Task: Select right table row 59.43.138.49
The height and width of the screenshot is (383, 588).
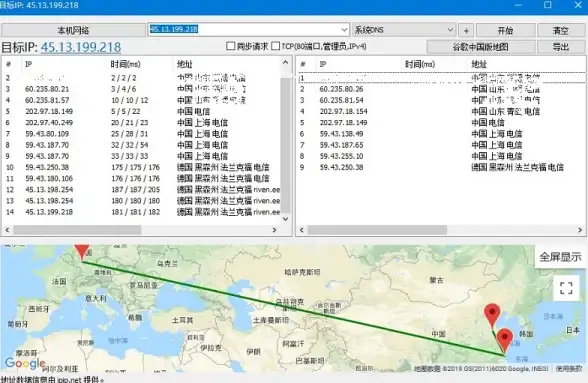Action: [x=441, y=134]
